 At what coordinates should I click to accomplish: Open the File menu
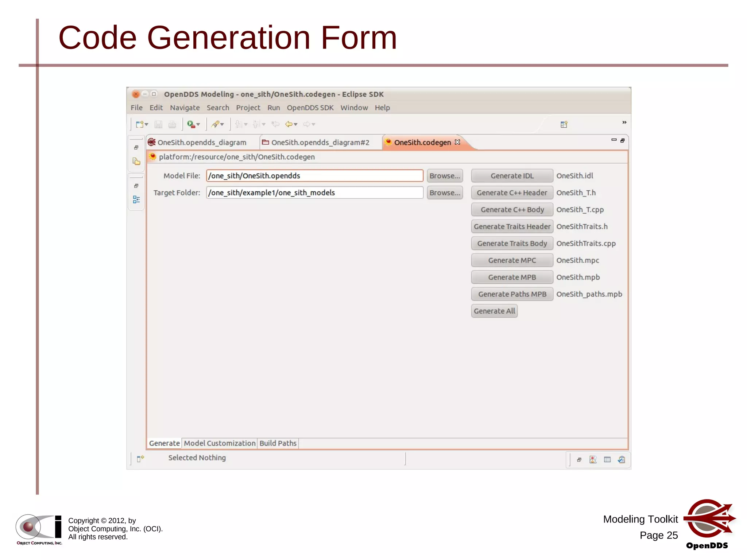point(136,108)
